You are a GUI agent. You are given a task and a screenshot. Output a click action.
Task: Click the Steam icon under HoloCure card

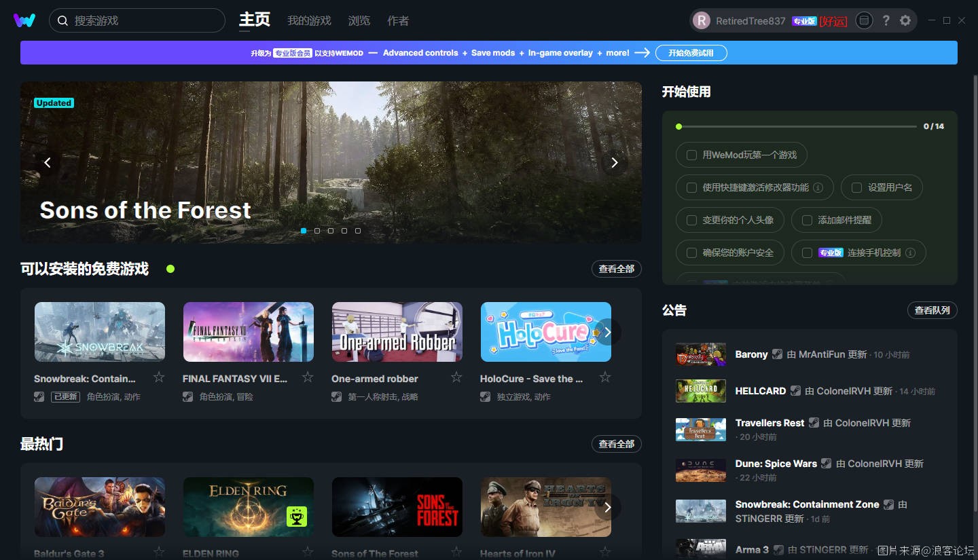(x=486, y=396)
